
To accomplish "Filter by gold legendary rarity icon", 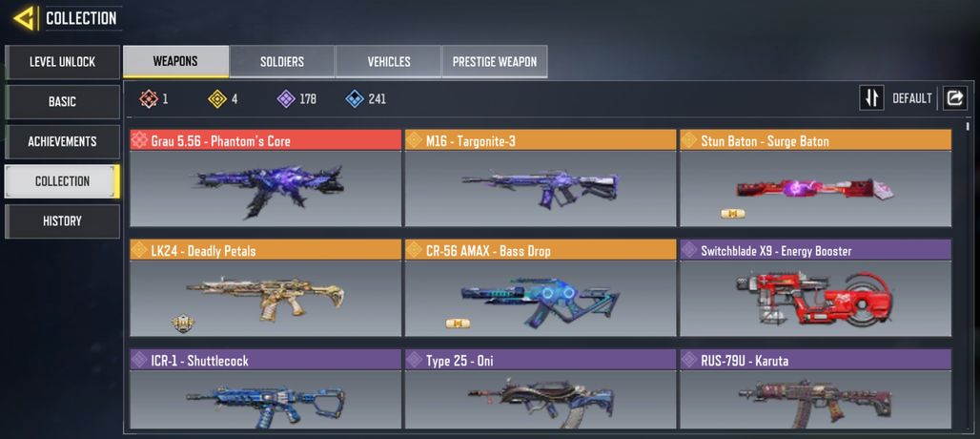I will tap(216, 99).
